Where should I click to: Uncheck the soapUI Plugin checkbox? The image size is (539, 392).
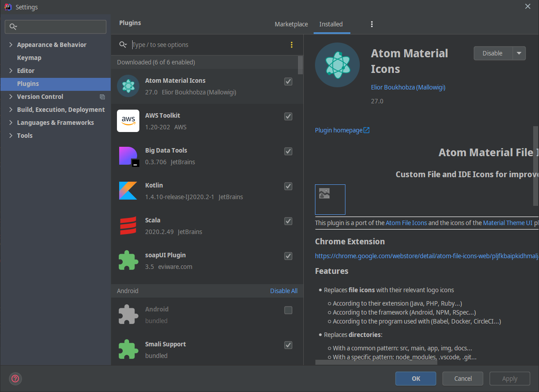[x=289, y=256]
